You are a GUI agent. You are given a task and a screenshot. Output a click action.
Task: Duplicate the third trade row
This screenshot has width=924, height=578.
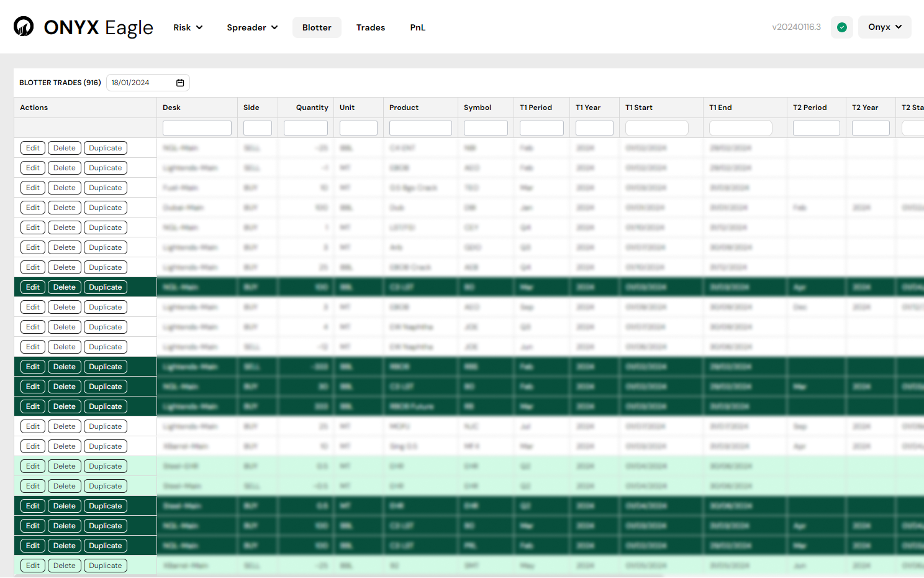coord(106,188)
